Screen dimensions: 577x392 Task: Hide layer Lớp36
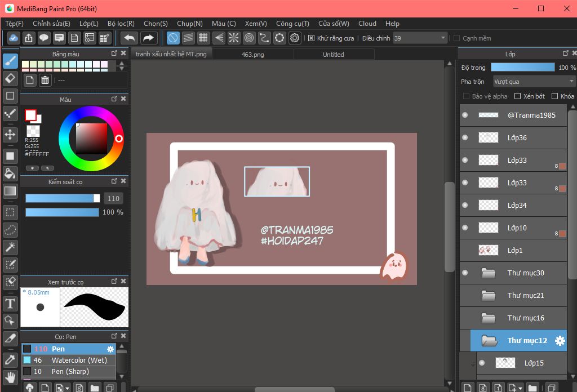465,137
